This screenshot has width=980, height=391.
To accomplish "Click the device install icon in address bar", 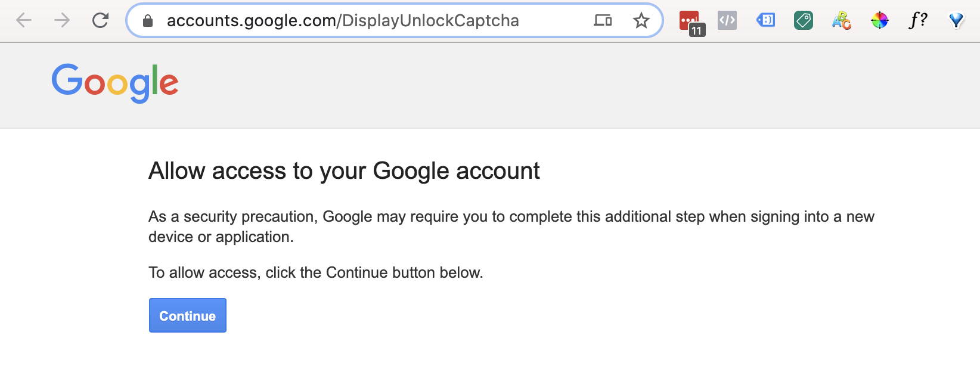I will click(x=603, y=21).
